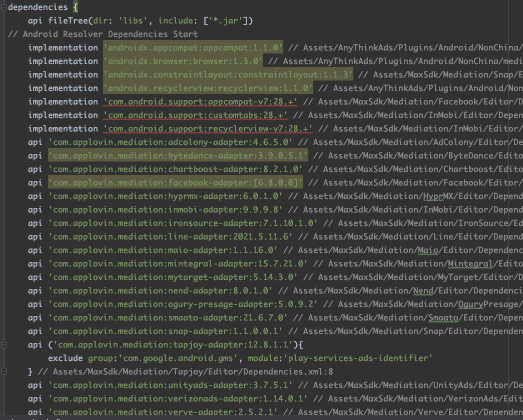Screen dimensions: 523x420
Task: Click 'com.android.support:customtabs:28.+' string
Action: pyautogui.click(x=196, y=115)
